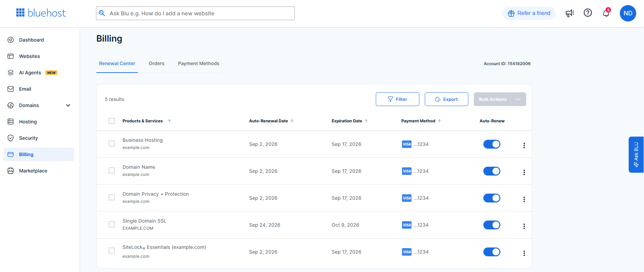644x272 pixels.
Task: Open options menu for Domain Privacy row
Action: point(524,199)
